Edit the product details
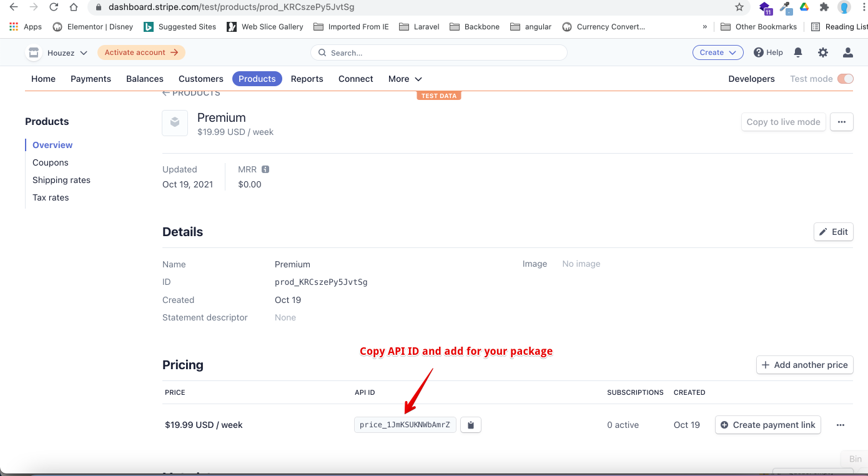 (x=834, y=232)
